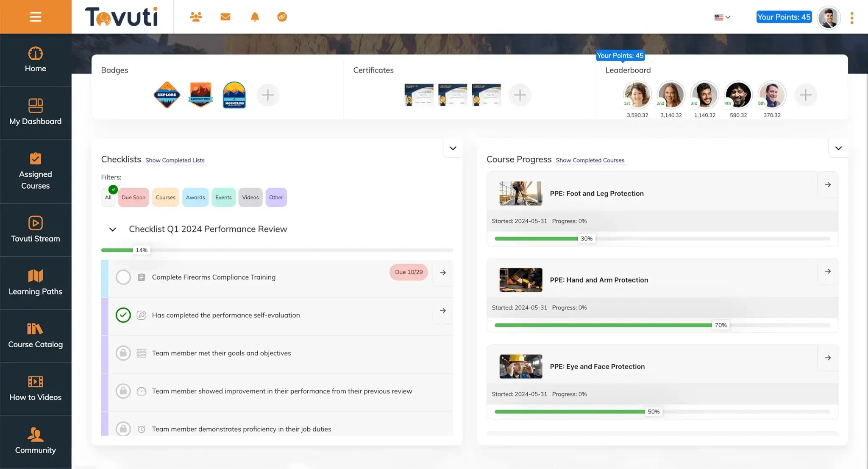Image resolution: width=868 pixels, height=469 pixels.
Task: Collapse the Checklist Q1 2024 Performance Review
Action: (x=112, y=229)
